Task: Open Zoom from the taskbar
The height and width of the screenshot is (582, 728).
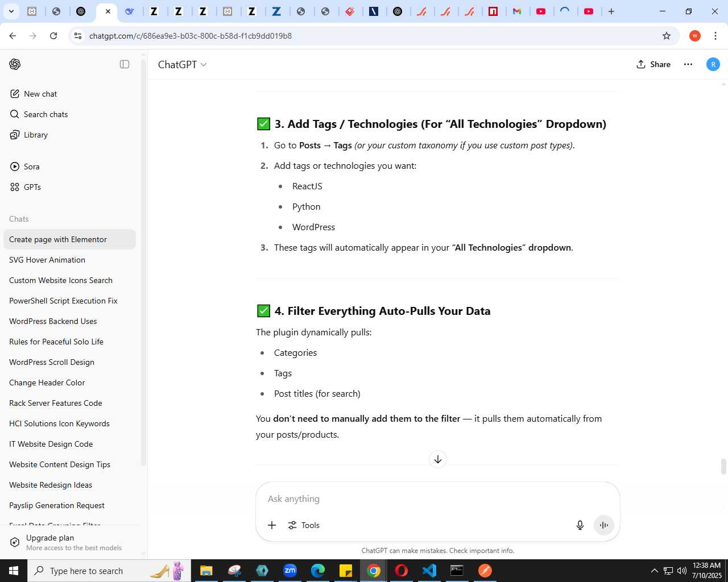Action: pos(290,571)
